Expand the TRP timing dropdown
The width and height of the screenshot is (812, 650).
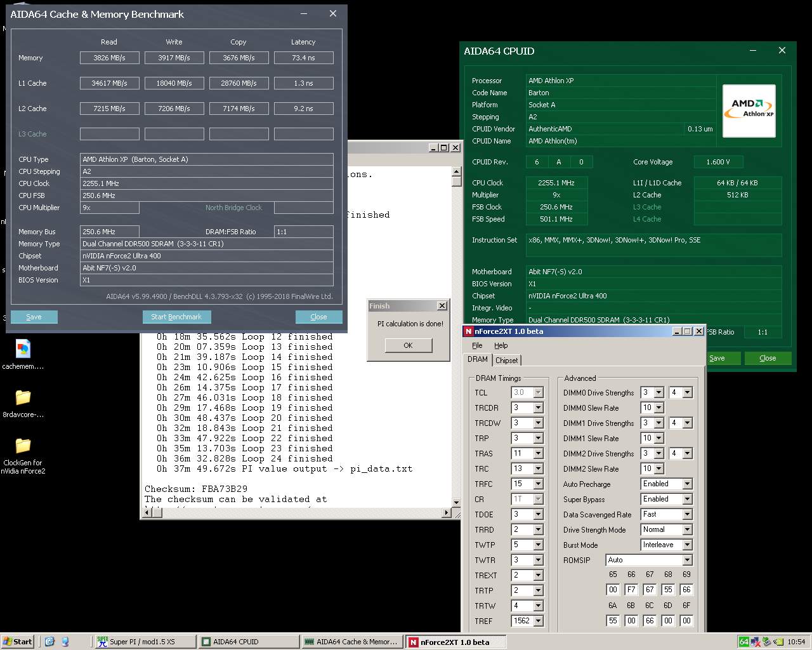click(539, 438)
